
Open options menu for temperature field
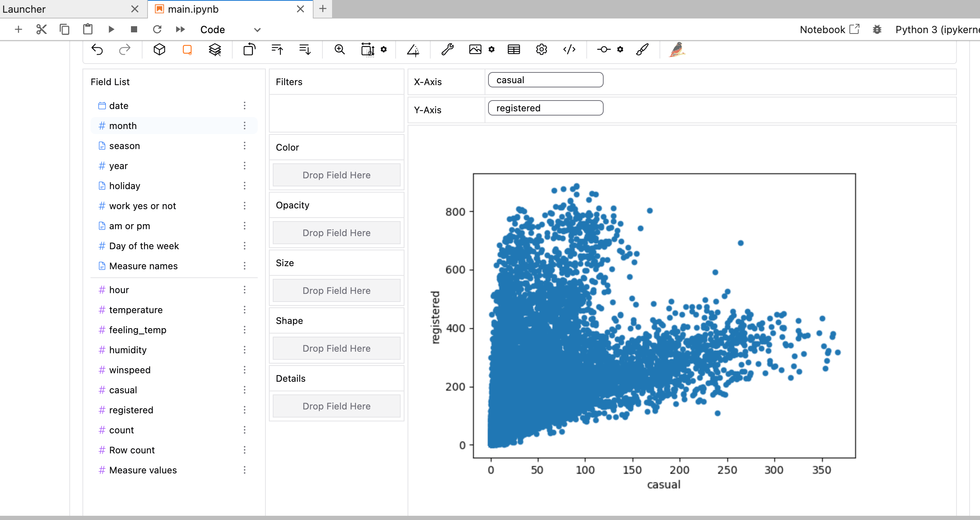tap(245, 310)
